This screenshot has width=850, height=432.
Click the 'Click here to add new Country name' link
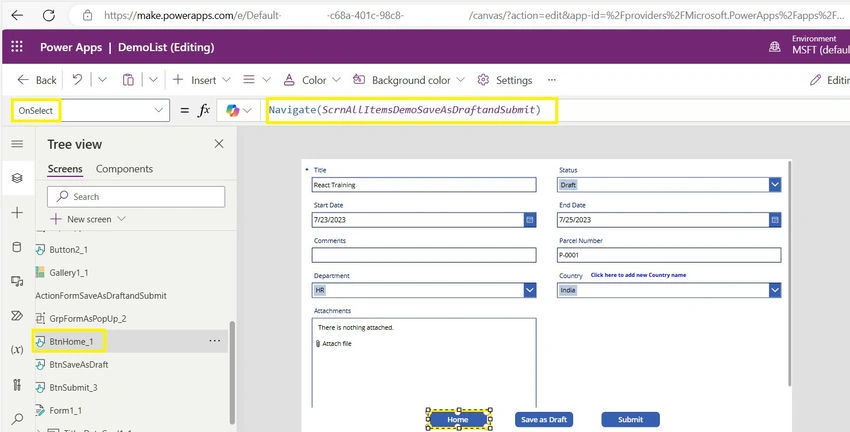click(x=638, y=275)
